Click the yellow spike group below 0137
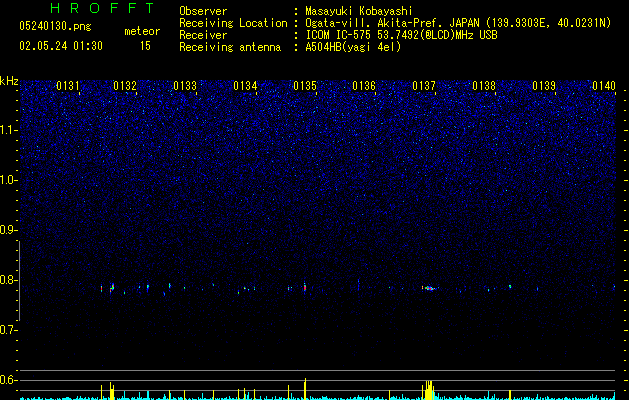629x400 pixels. pos(428,390)
